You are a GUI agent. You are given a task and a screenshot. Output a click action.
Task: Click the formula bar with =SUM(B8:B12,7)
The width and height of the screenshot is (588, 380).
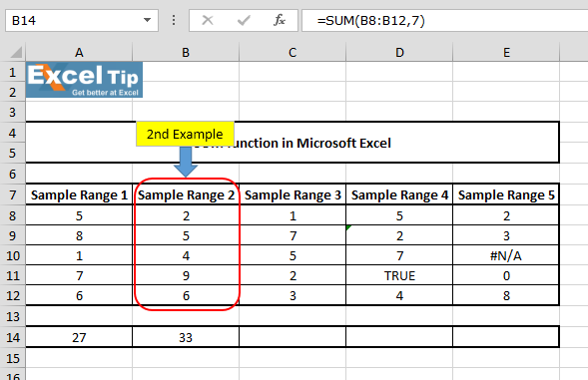[445, 20]
